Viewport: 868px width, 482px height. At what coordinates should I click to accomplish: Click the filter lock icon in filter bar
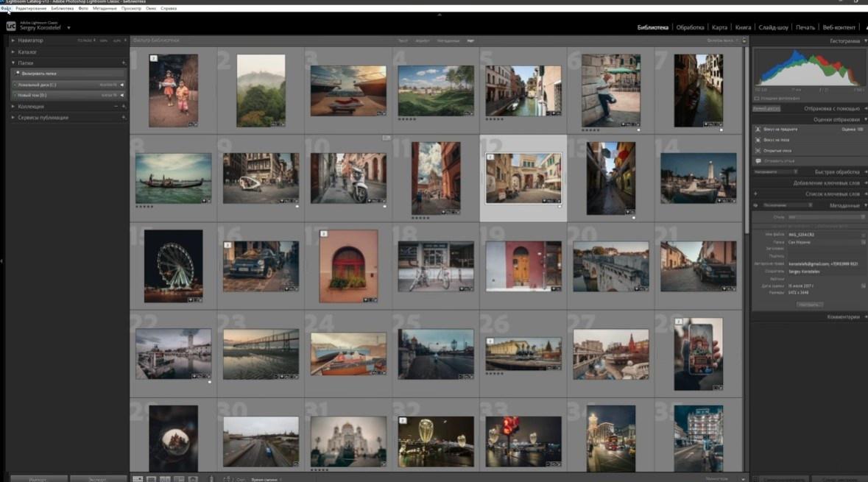pyautogui.click(x=744, y=40)
